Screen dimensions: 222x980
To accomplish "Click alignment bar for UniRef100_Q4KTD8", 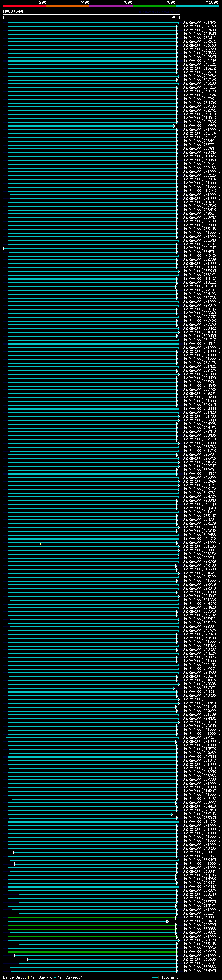I will coord(92,566).
